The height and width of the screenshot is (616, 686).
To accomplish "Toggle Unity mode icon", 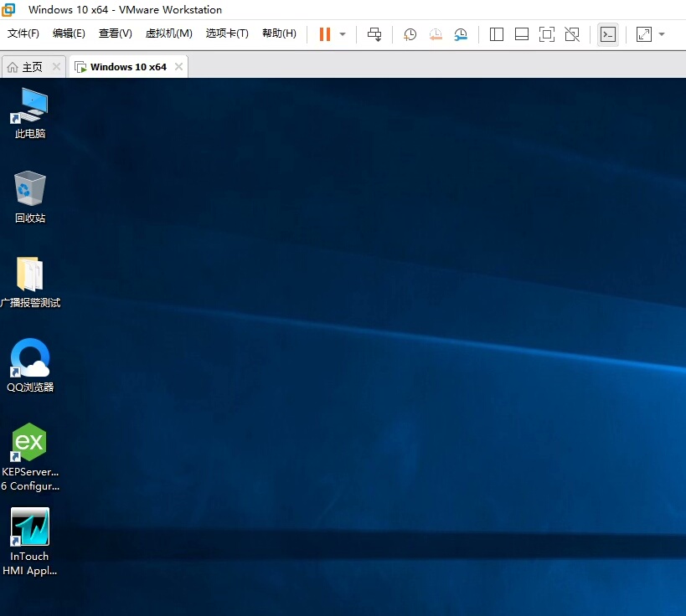I will 571,34.
